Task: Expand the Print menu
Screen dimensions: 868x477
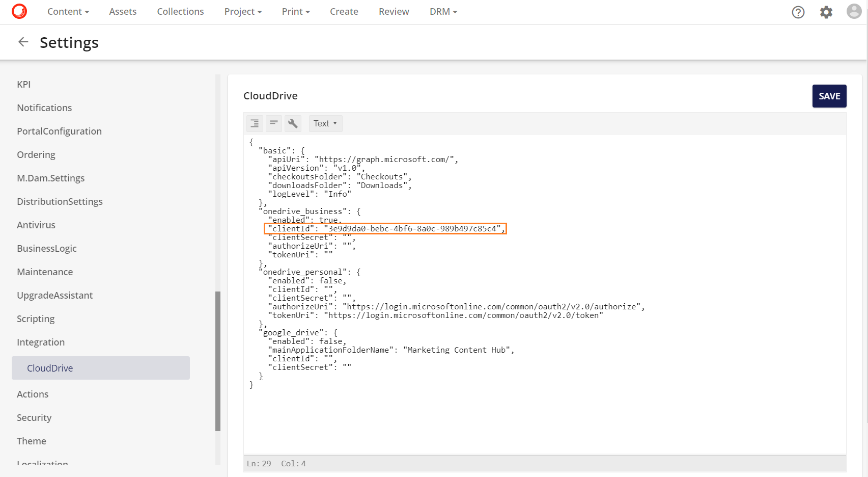Action: [x=296, y=12]
